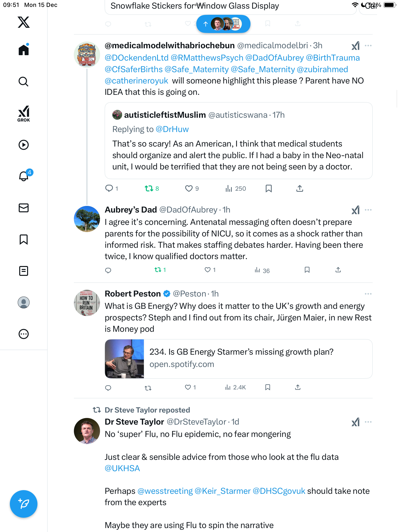
Task: Open more options on Aubrey's Dad's post
Action: pyautogui.click(x=368, y=210)
